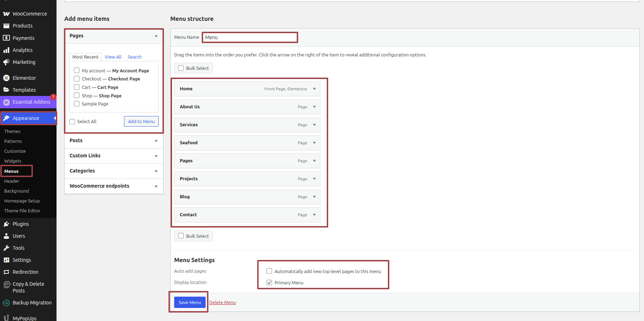Screen dimensions: 644x321
Task: Expand the WooCommerce endpoints section
Action: click(156, 186)
